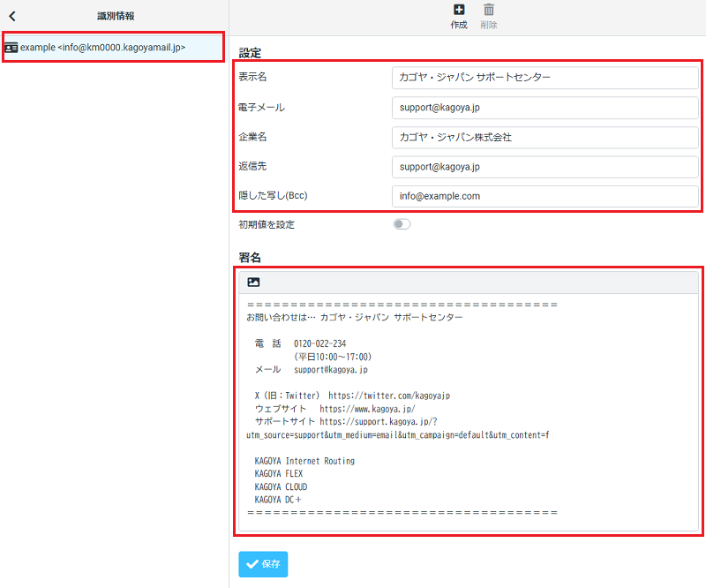
Task: Focus the 表示名 display name field
Action: 545,77
